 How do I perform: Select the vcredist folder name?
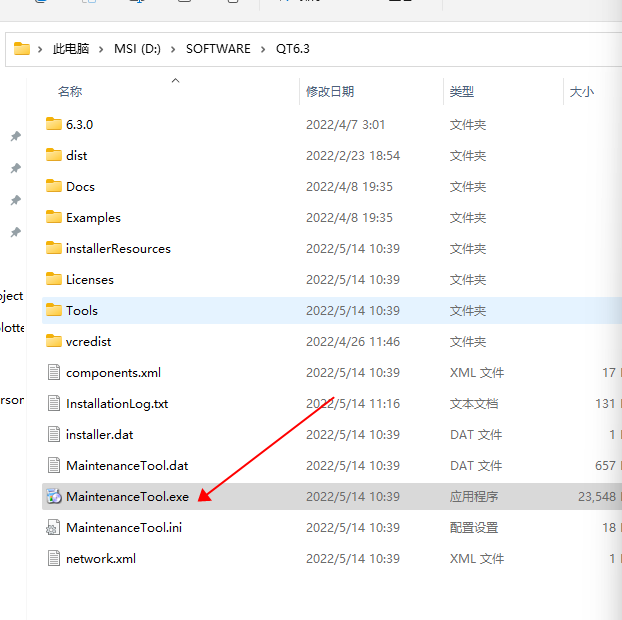point(88,342)
